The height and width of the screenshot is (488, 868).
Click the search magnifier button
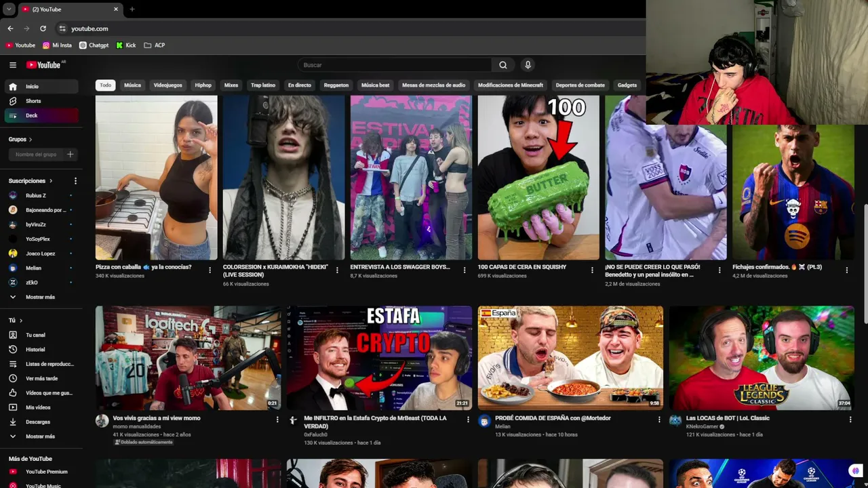tap(503, 65)
